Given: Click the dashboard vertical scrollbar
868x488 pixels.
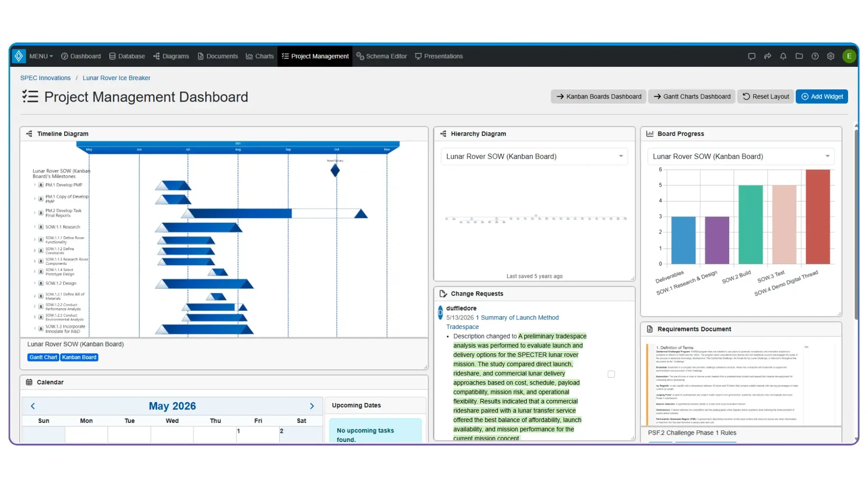Looking at the screenshot, I should click(856, 225).
